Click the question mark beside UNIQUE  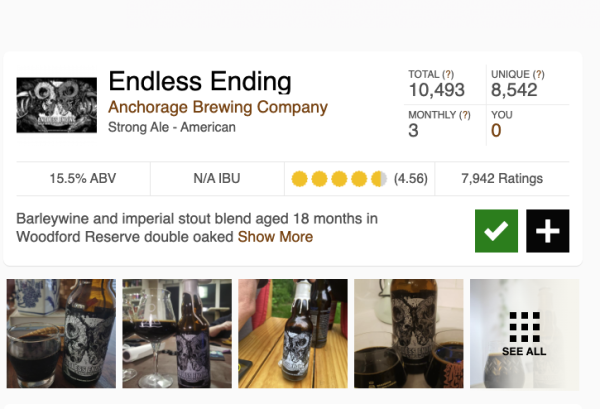(x=539, y=74)
